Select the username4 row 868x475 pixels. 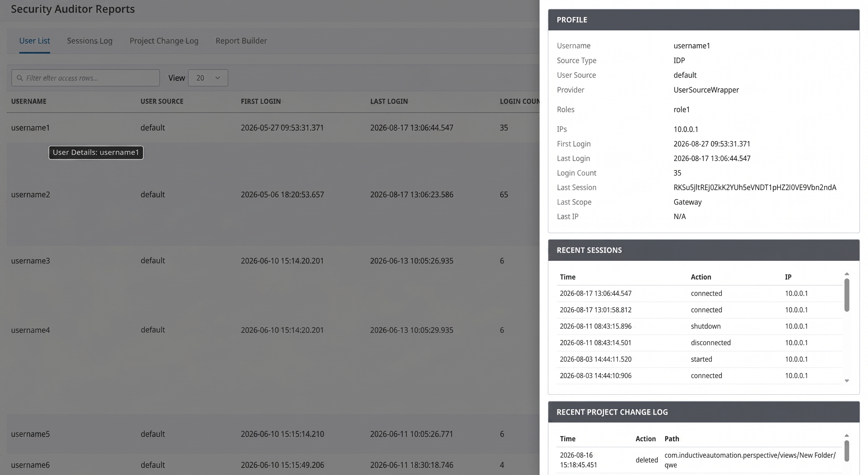(x=273, y=330)
